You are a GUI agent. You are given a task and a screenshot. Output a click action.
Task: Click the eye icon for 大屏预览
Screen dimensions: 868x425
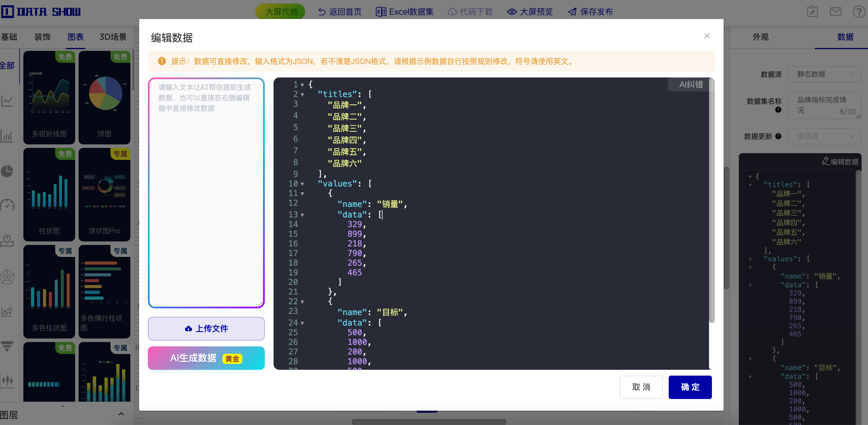coord(511,12)
